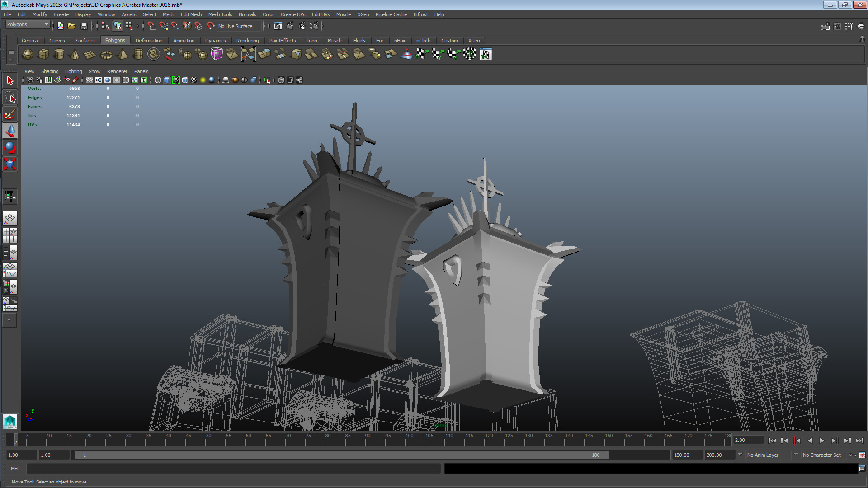Toggle use all lights viewport button

pyautogui.click(x=203, y=80)
